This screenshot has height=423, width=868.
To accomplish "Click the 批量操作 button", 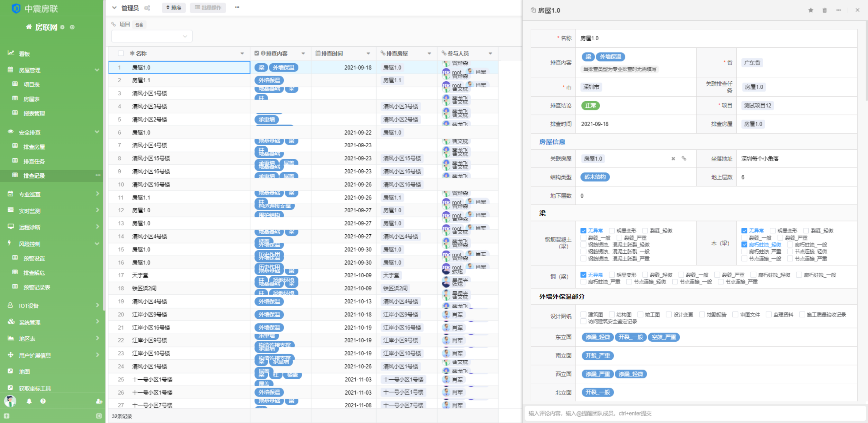I will (208, 7).
